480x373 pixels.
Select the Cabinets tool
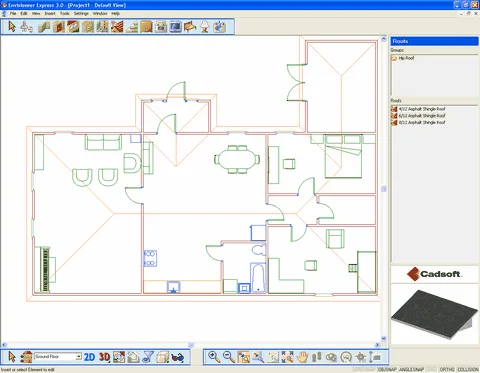tap(146, 27)
